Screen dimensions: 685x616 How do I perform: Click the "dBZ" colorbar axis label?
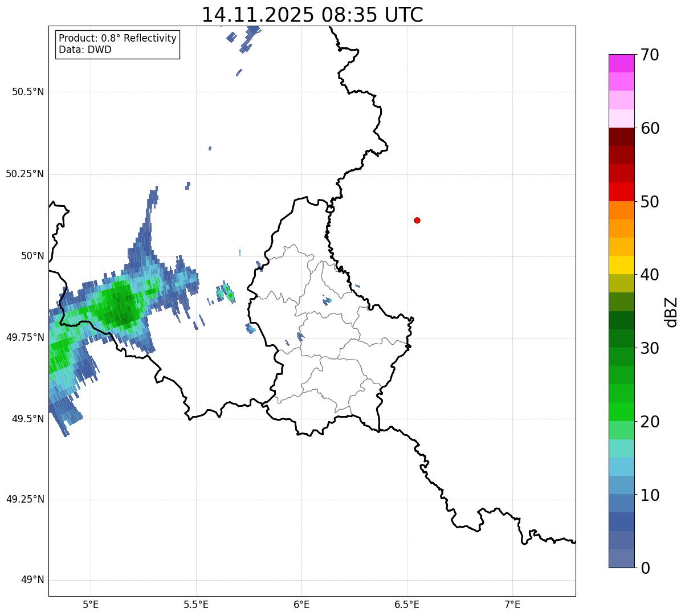pos(671,312)
